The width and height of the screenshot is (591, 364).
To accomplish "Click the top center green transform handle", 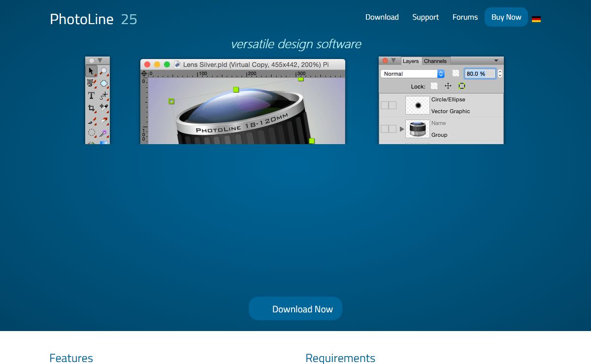I will point(236,90).
